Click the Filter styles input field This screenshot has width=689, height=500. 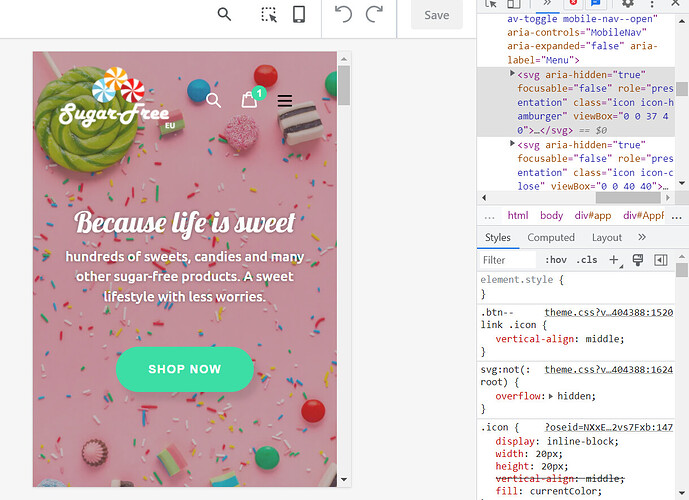pyautogui.click(x=507, y=260)
